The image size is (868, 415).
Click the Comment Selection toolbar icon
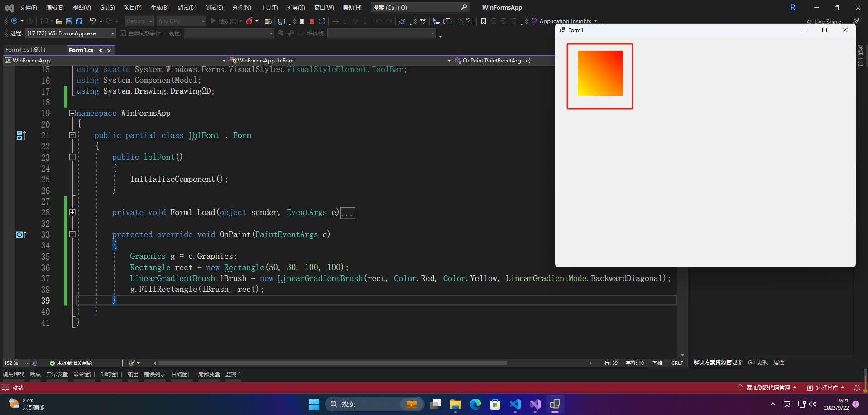click(460, 21)
